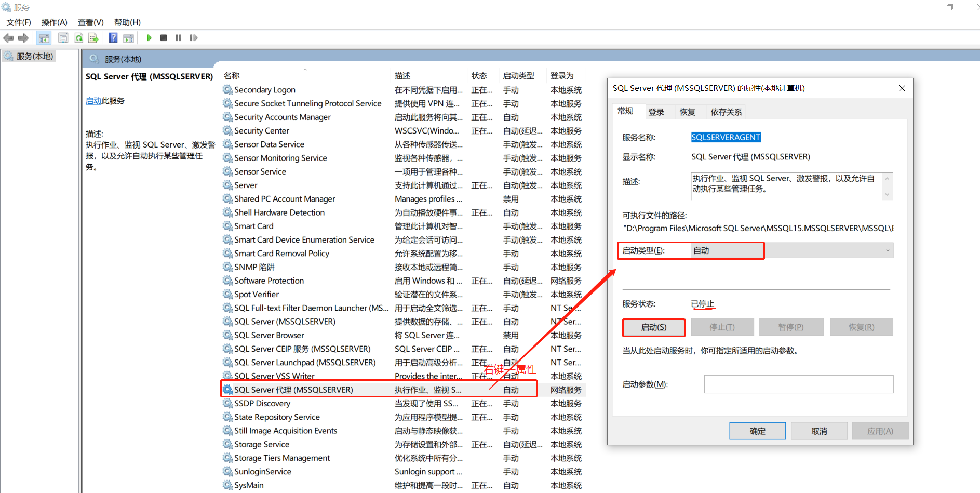This screenshot has width=980, height=493.
Task: Open the 帮助(H) menu
Action: 127,22
